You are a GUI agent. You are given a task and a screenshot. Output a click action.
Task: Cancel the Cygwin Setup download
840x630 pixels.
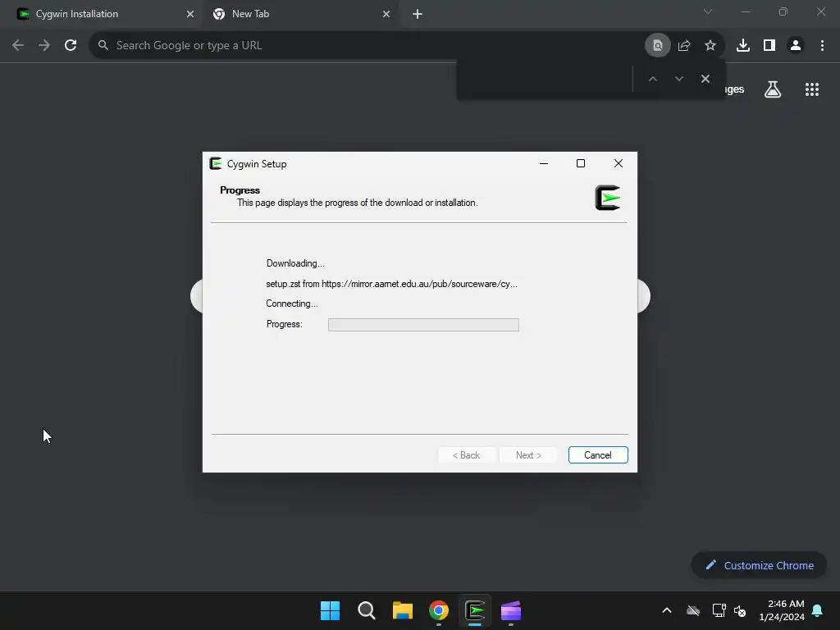(x=598, y=454)
